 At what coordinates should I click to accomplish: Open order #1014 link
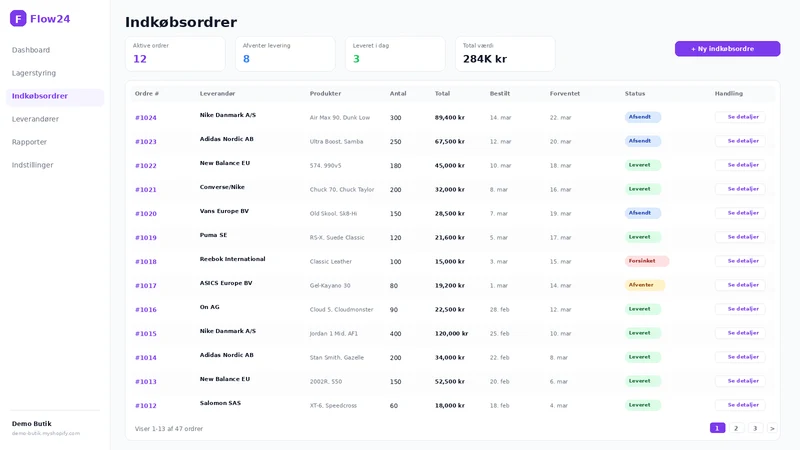[x=145, y=358]
